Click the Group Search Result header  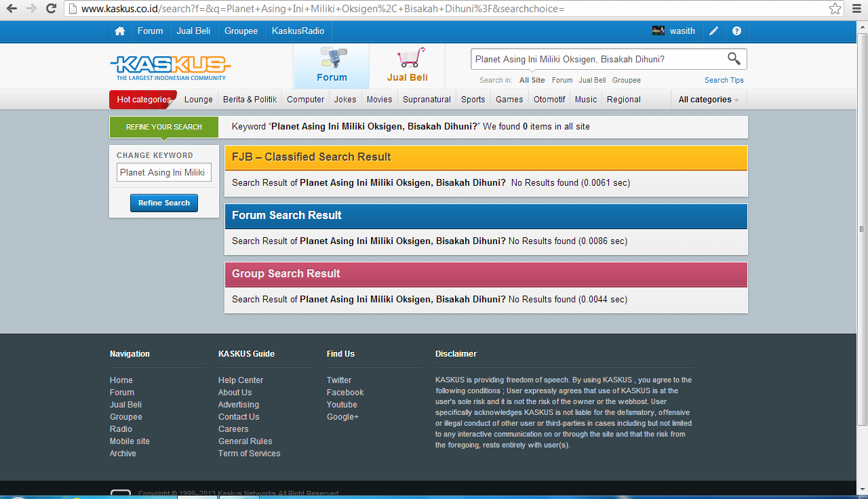click(x=486, y=274)
